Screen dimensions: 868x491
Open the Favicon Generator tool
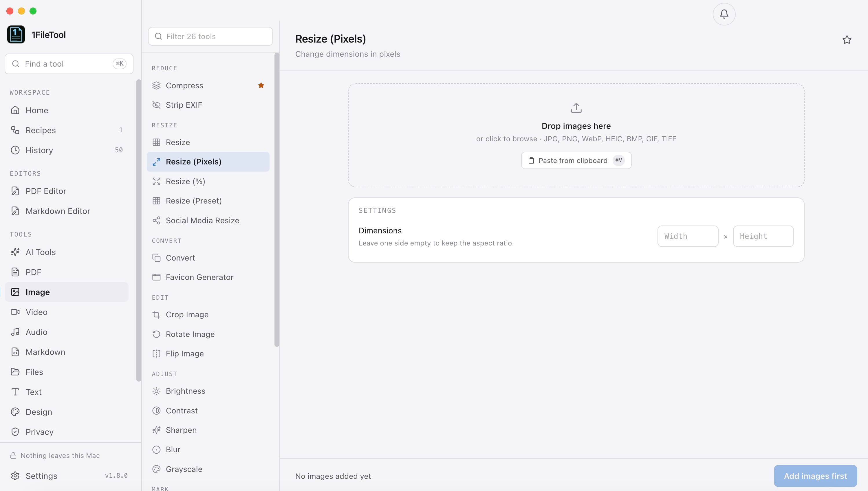208,277
